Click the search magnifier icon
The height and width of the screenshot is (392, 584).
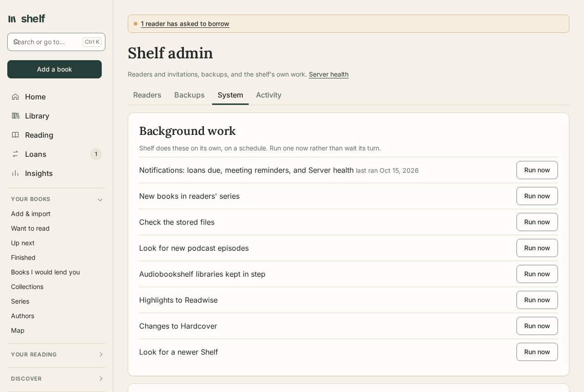click(x=16, y=42)
